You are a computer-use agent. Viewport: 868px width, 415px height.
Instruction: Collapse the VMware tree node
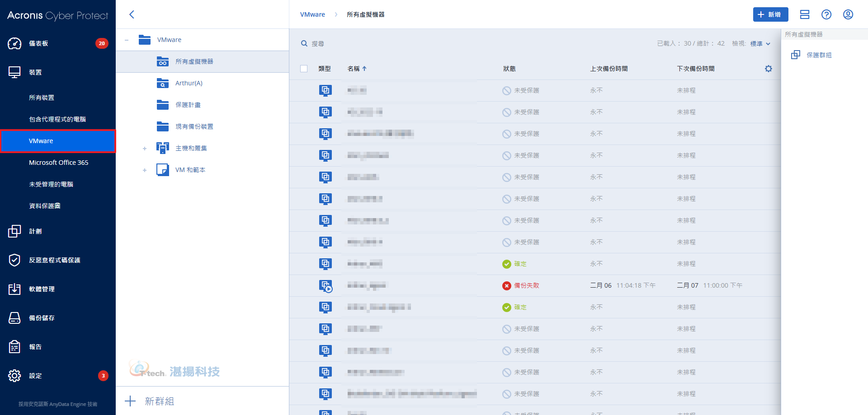pyautogui.click(x=127, y=40)
